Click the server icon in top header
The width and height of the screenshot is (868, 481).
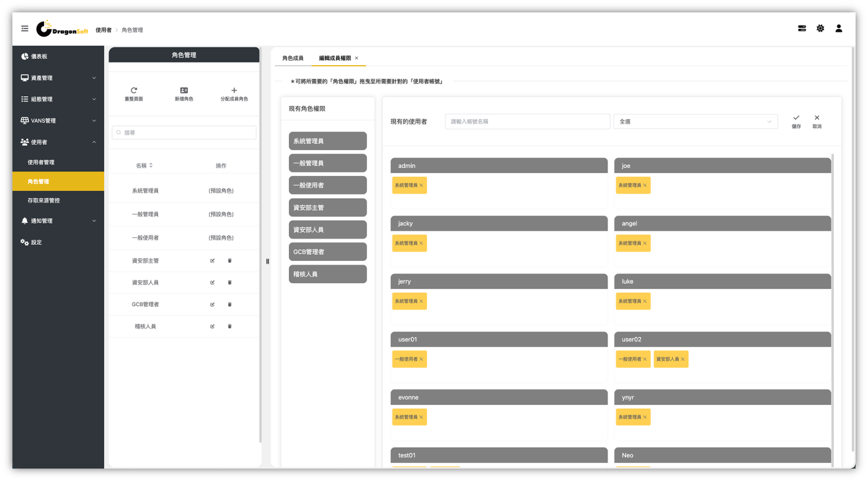(802, 29)
